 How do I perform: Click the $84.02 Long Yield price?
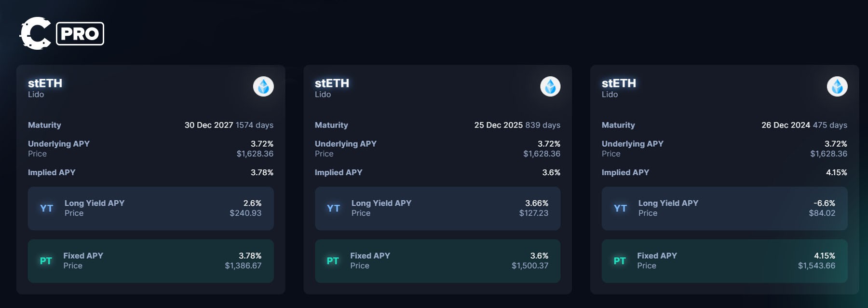(822, 213)
